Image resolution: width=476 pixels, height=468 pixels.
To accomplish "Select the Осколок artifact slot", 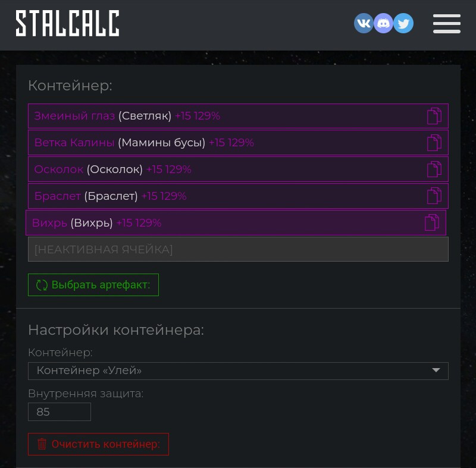I will tap(238, 169).
